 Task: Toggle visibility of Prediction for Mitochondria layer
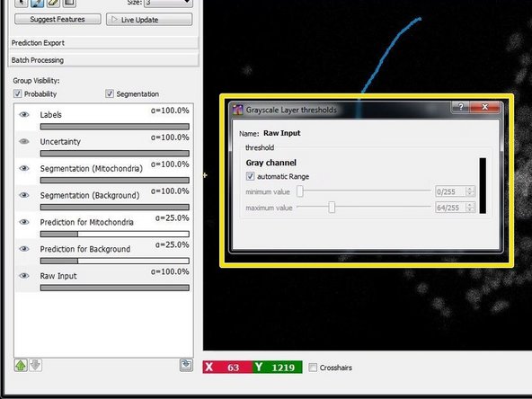point(24,222)
